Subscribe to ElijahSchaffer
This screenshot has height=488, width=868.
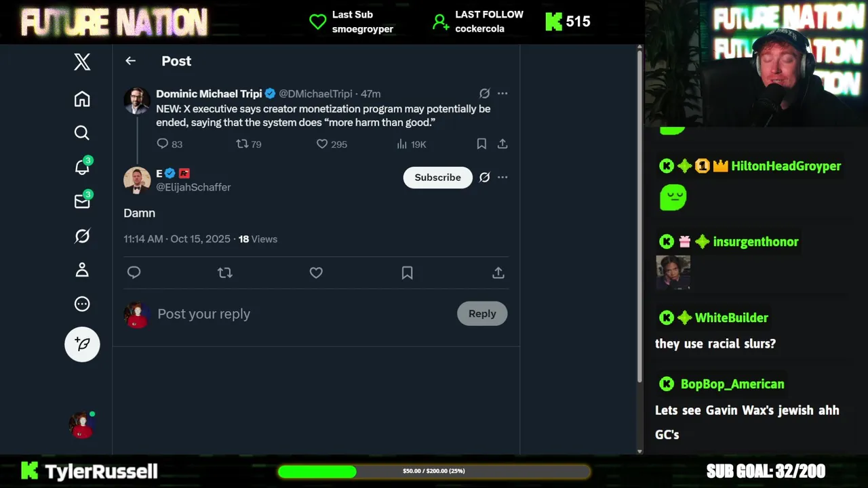pyautogui.click(x=438, y=178)
